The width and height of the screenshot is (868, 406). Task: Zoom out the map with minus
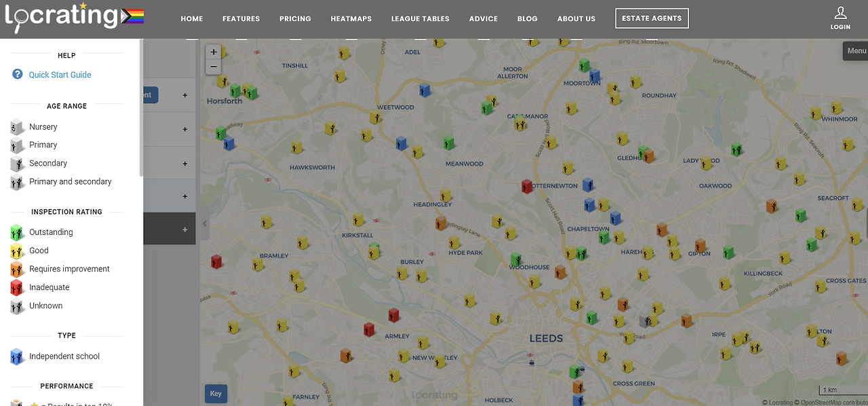click(214, 67)
